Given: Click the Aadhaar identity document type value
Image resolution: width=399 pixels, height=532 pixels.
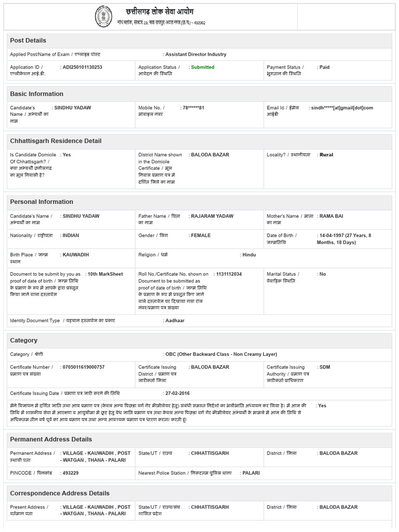Looking at the screenshot, I should click(x=175, y=321).
